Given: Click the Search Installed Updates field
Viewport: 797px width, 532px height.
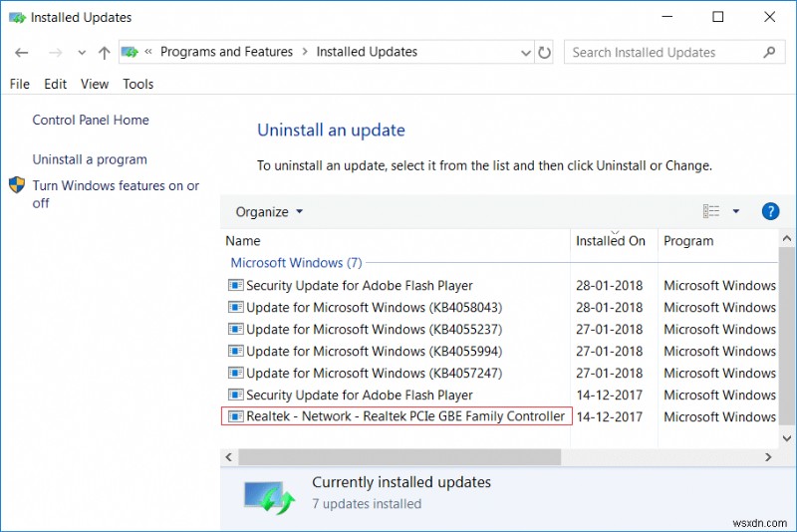Looking at the screenshot, I should click(x=674, y=53).
